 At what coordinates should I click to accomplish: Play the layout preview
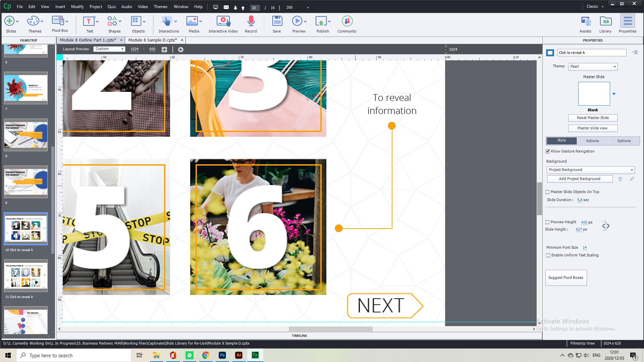pyautogui.click(x=181, y=50)
